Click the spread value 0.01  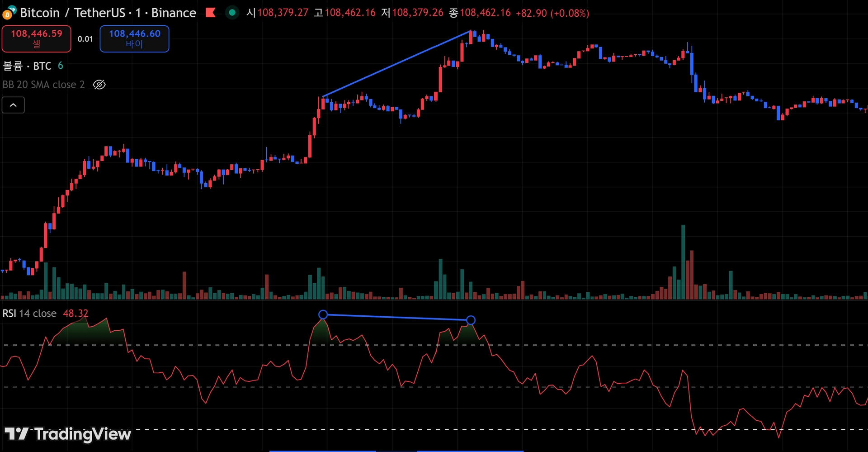[x=85, y=39]
